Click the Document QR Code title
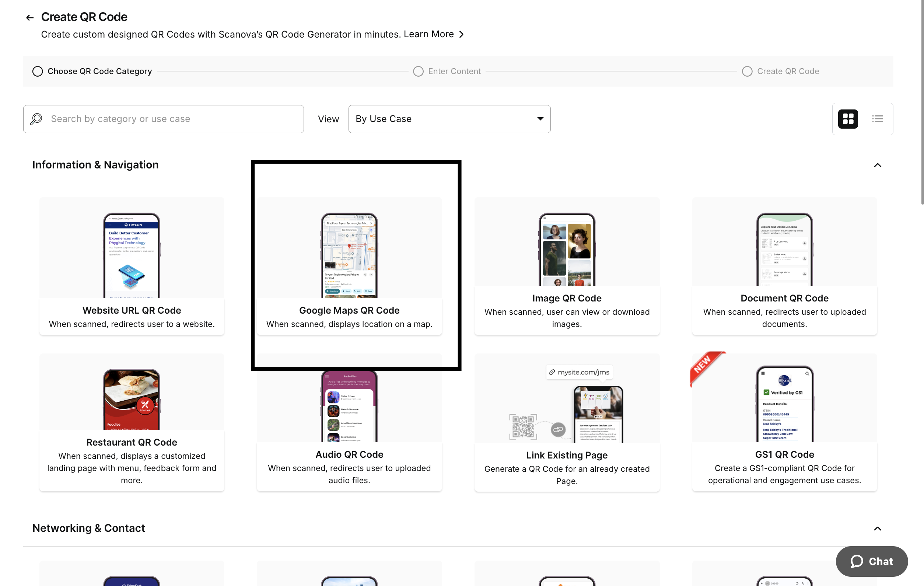Image resolution: width=924 pixels, height=586 pixels. point(784,298)
